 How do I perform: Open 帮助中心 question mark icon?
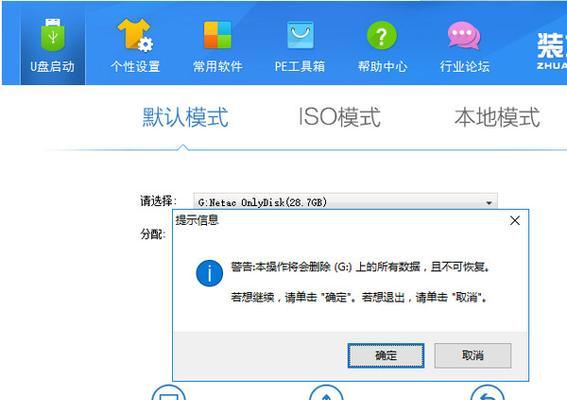point(382,35)
